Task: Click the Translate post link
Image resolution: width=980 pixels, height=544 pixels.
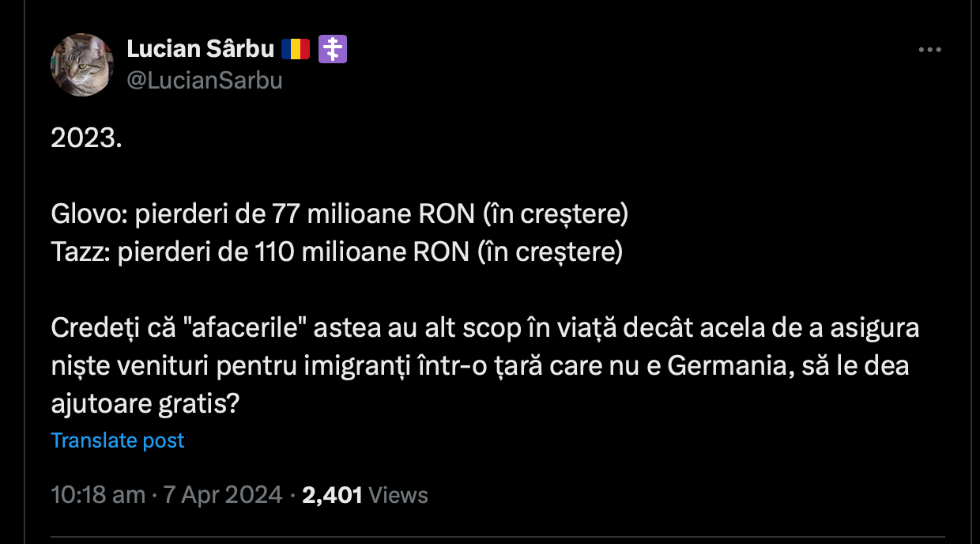Action: point(117,440)
